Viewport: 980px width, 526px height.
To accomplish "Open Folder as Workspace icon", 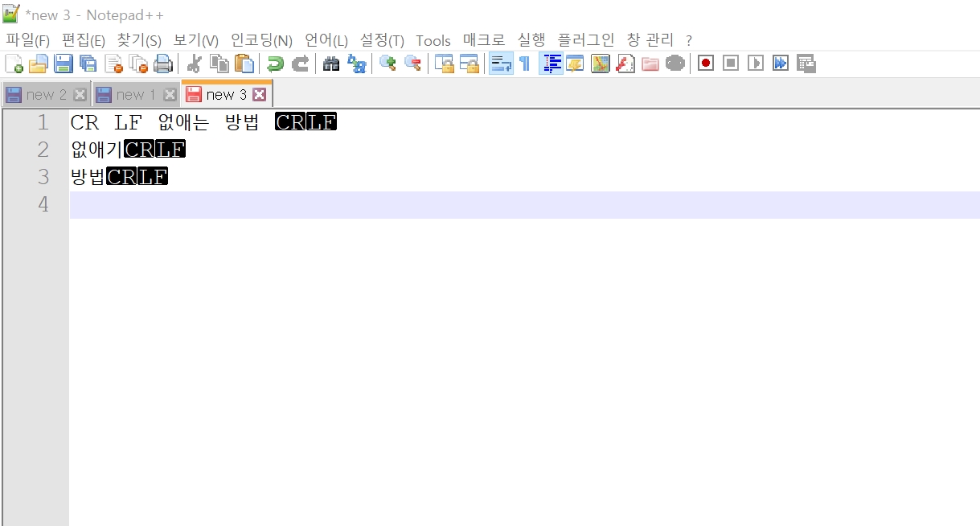I will click(x=650, y=64).
